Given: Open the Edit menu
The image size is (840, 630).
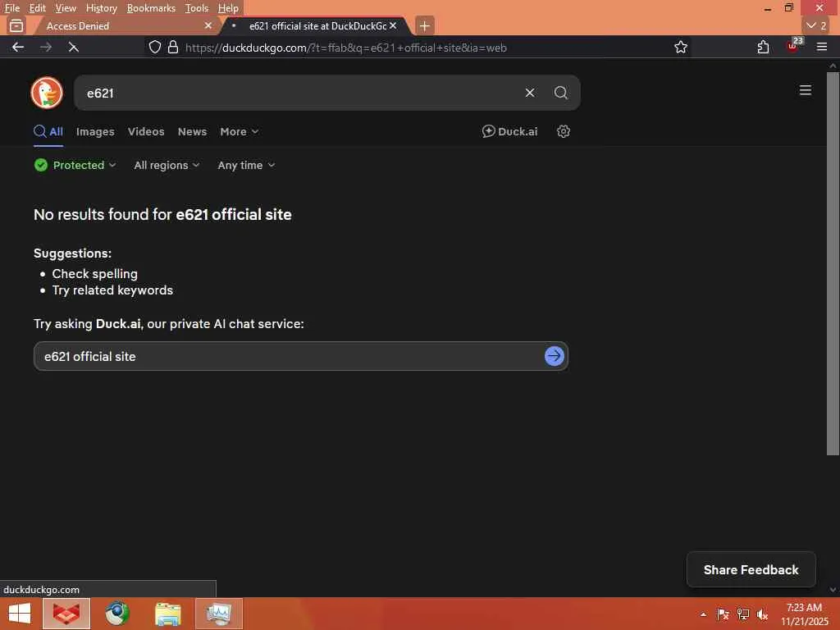Looking at the screenshot, I should [37, 8].
